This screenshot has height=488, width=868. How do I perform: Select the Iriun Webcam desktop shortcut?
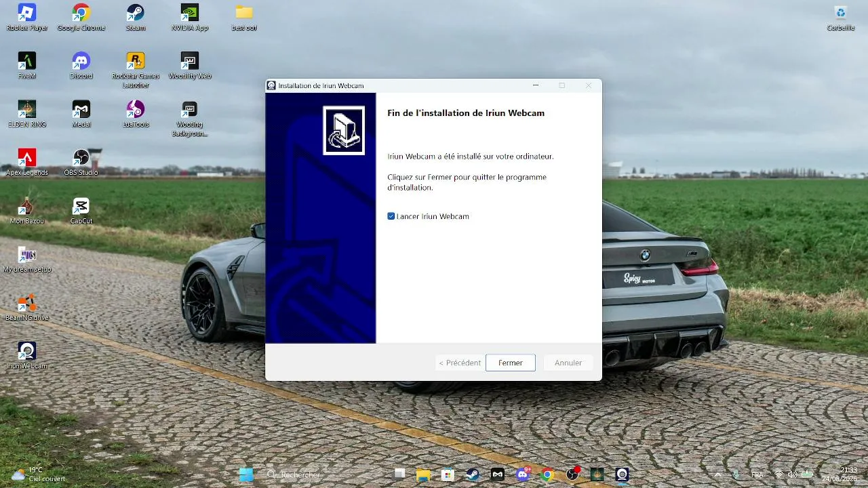point(27,356)
